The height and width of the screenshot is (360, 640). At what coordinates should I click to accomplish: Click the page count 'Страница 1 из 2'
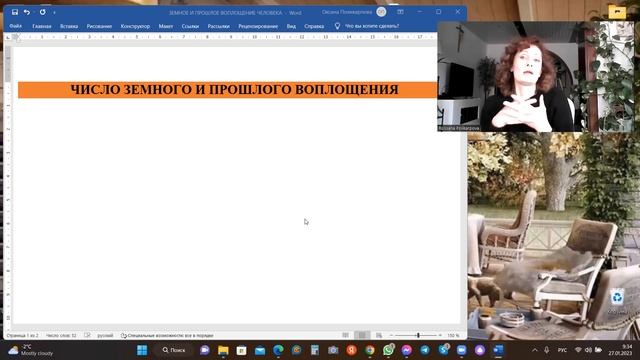coord(22,336)
